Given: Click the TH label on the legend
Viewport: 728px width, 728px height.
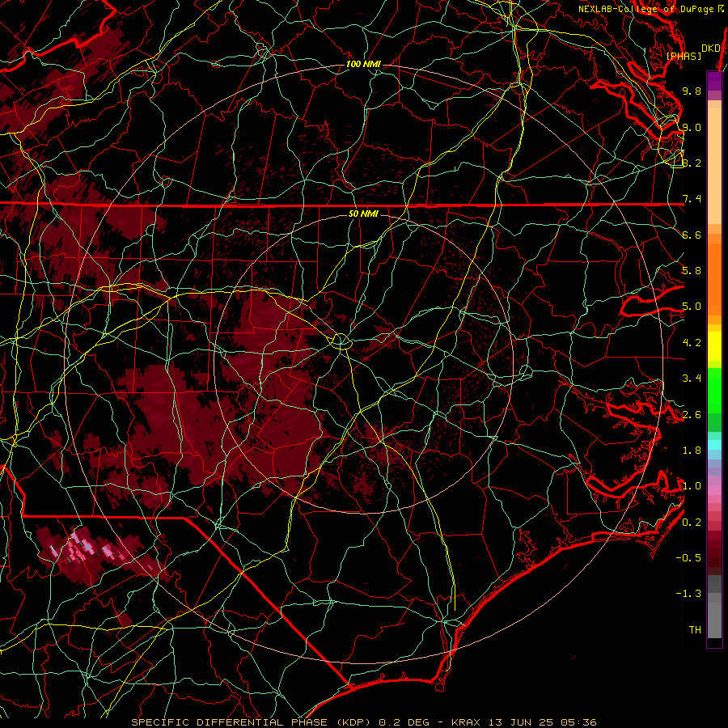Looking at the screenshot, I should [695, 630].
